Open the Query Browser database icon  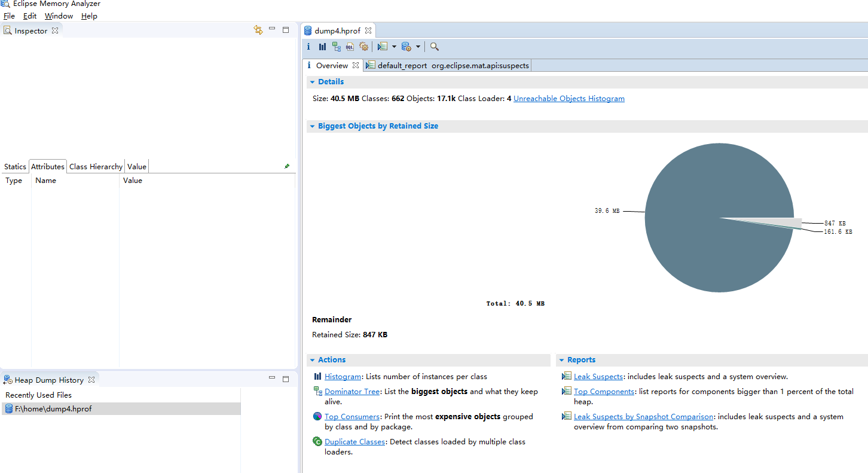pos(406,47)
